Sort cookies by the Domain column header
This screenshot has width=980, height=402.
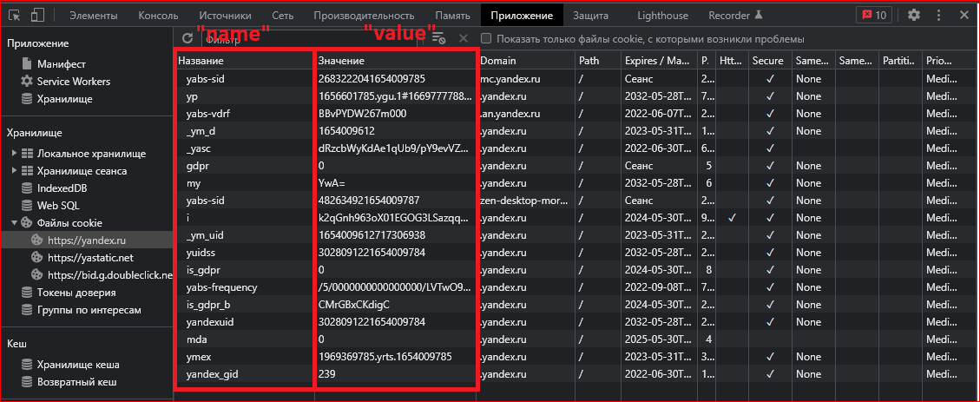[x=525, y=61]
